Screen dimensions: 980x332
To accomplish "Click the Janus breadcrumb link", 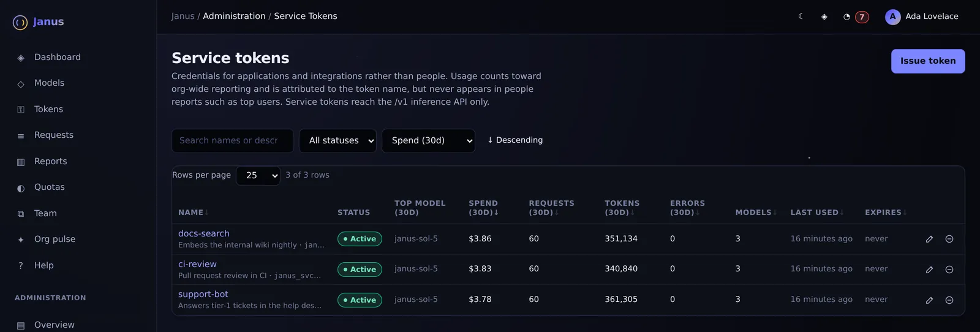I will coord(183,17).
